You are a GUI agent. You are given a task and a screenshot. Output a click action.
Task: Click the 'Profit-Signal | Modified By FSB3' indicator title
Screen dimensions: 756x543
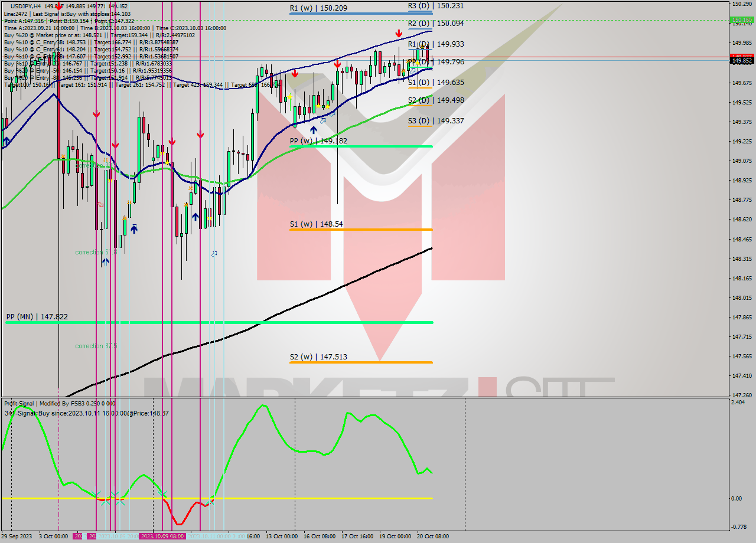tap(60, 404)
